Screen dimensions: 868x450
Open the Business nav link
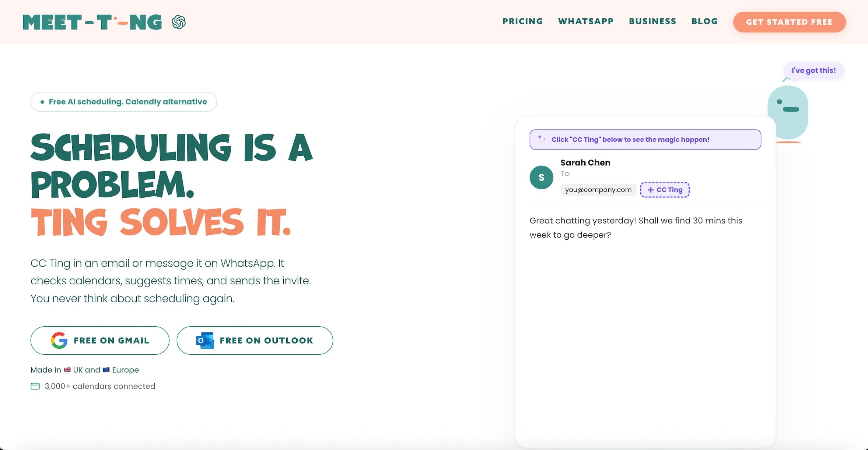(652, 21)
